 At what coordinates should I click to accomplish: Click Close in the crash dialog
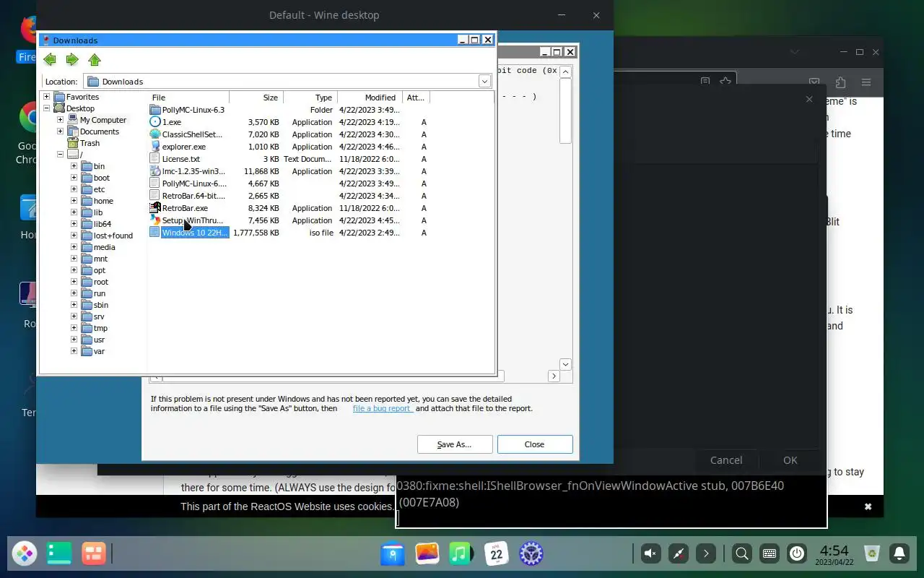[535, 444]
